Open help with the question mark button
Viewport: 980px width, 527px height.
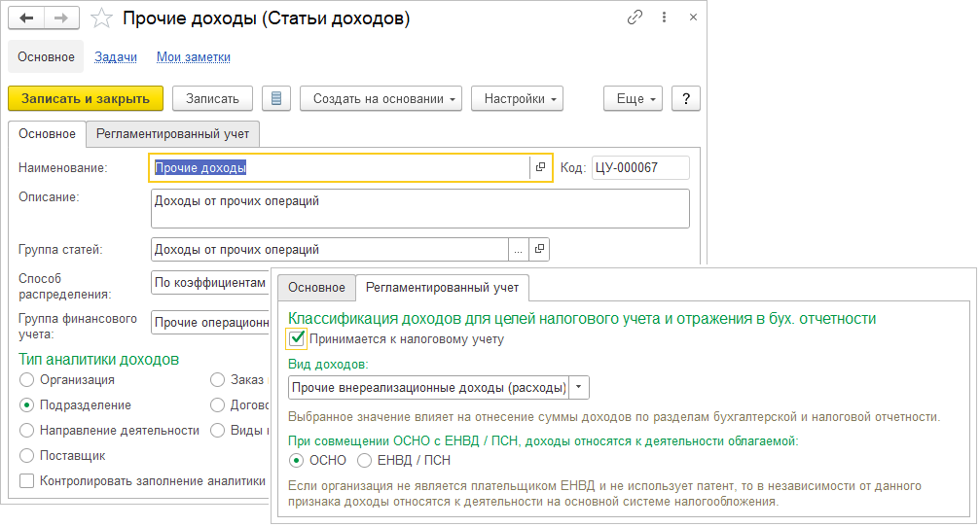pos(686,98)
